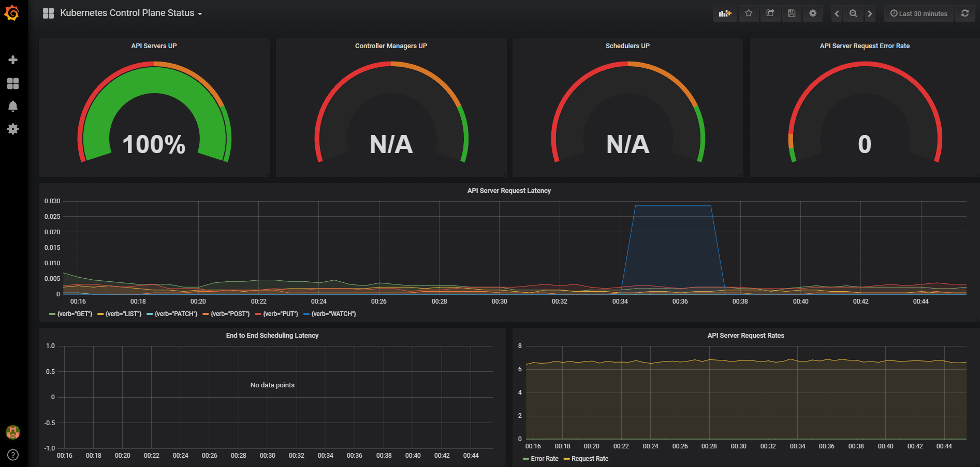Shift time range forward with right arrow
This screenshot has width=980, height=467.
(870, 13)
